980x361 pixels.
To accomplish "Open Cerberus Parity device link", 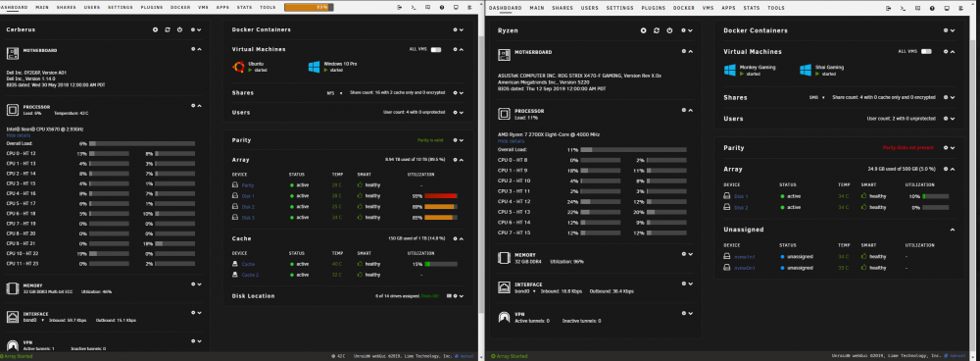I will pyautogui.click(x=248, y=185).
